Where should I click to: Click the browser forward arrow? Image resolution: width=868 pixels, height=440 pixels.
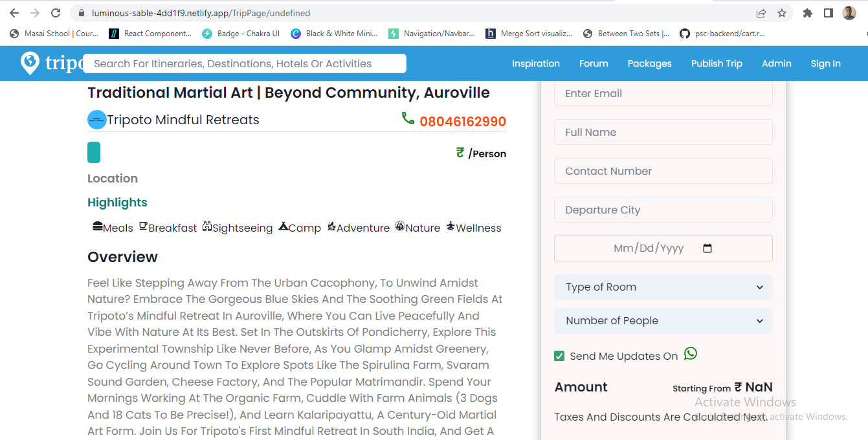35,13
